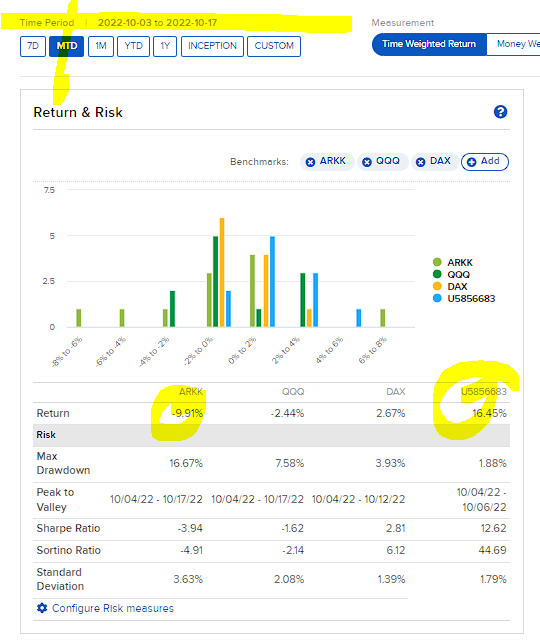Screen dimensions: 540x641
Task: Click the plus icon in Add benchmark
Action: [x=471, y=162]
